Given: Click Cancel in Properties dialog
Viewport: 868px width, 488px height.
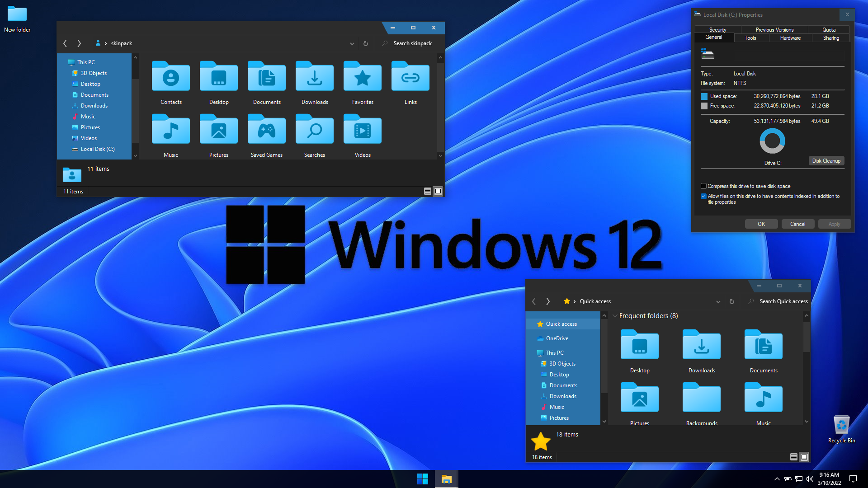Looking at the screenshot, I should pos(797,224).
